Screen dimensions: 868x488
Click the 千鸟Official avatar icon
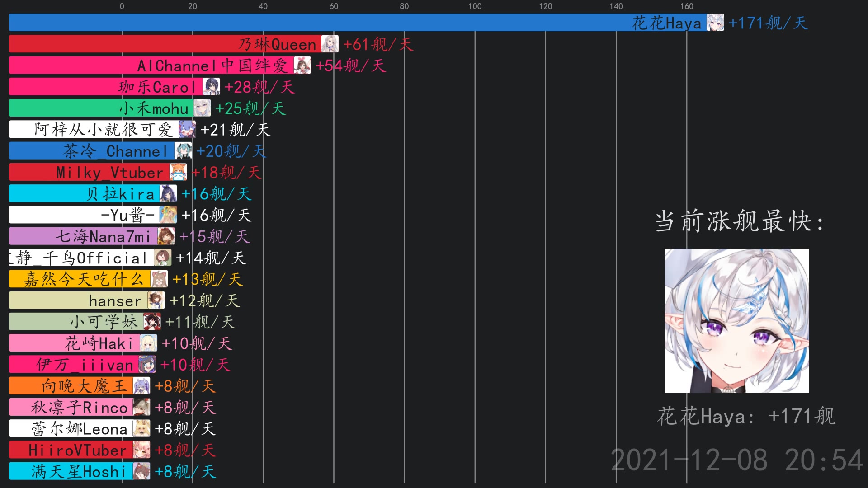[x=163, y=258]
